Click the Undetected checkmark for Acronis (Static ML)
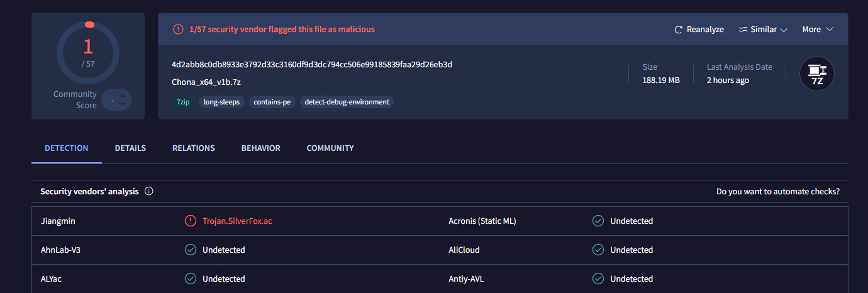This screenshot has height=293, width=868. pos(598,221)
